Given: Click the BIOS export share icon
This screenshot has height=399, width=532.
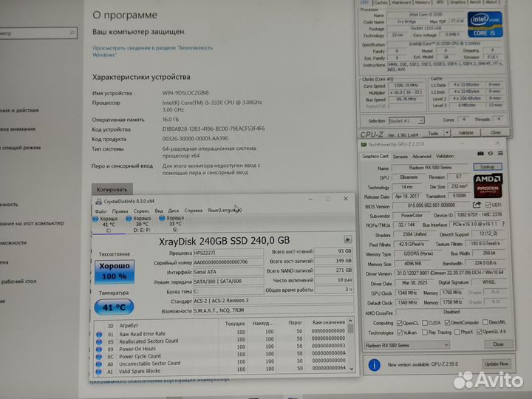Looking at the screenshot, I should 477,205.
